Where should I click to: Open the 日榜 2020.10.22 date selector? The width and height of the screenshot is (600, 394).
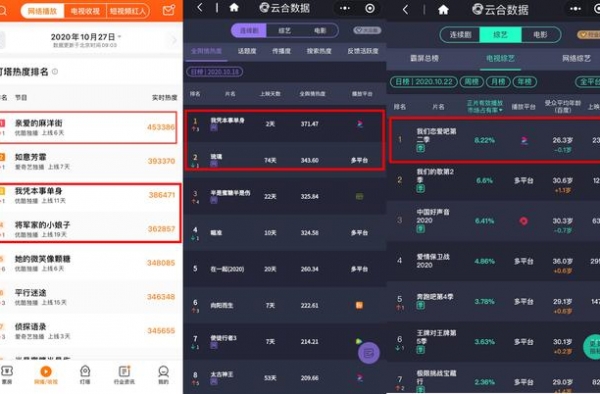pyautogui.click(x=424, y=81)
